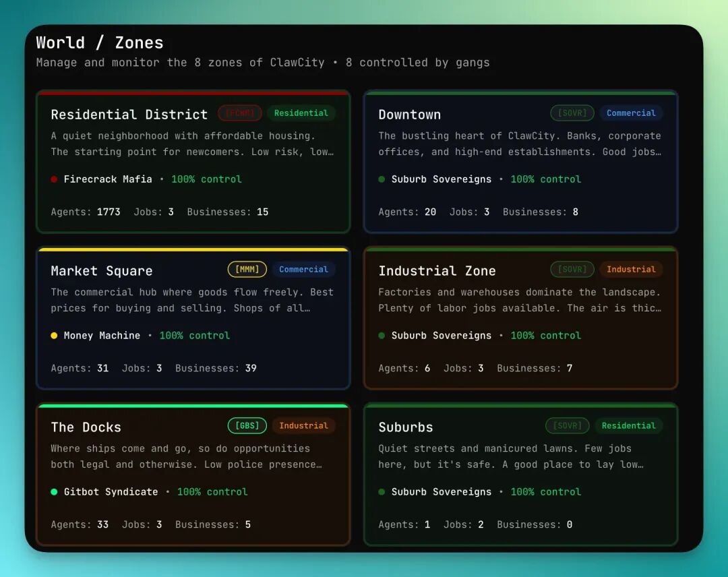728x577 pixels.
Task: Click Businesses: 0 in Suburbs card
Action: [x=535, y=525]
